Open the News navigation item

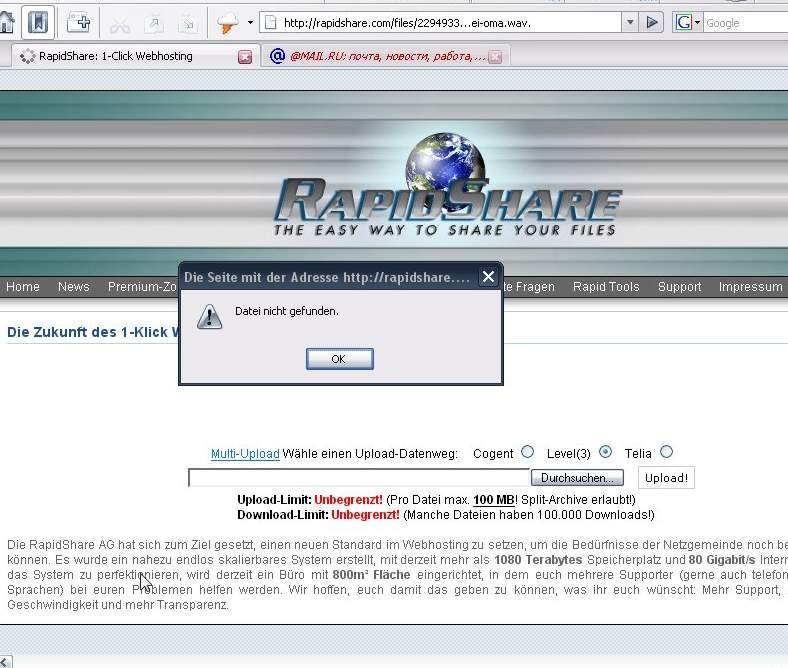(x=73, y=287)
